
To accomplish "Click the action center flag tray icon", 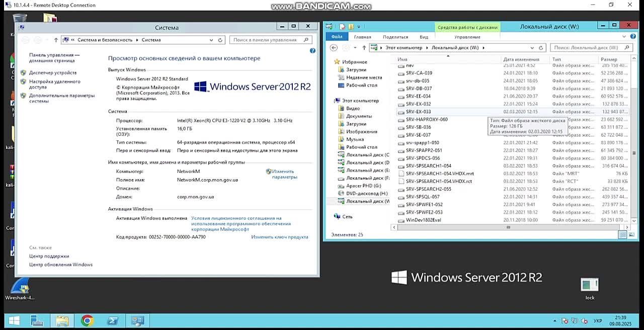I will (566, 321).
